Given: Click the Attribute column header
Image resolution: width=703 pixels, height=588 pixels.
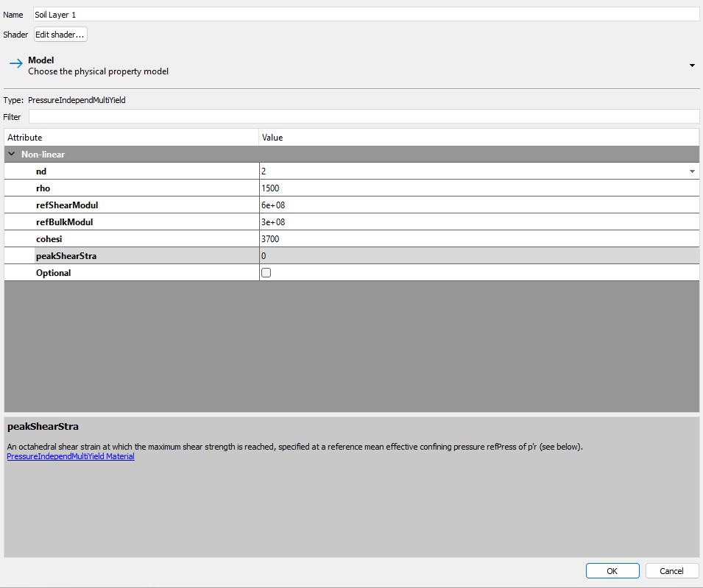Looking at the screenshot, I should coord(131,137).
